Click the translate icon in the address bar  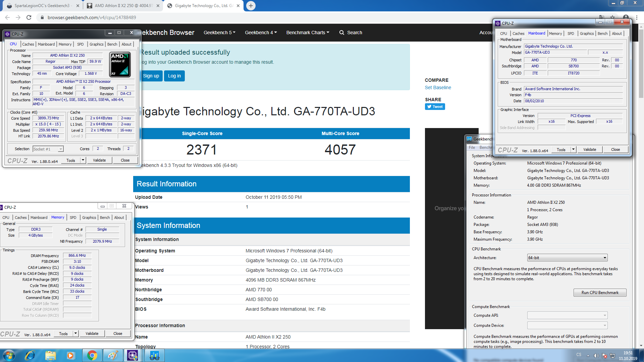(x=601, y=17)
